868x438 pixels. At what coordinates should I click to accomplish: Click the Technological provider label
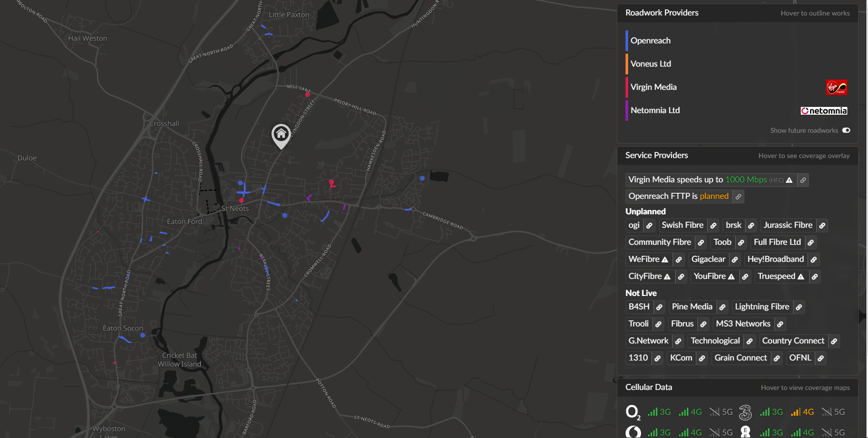(x=715, y=341)
